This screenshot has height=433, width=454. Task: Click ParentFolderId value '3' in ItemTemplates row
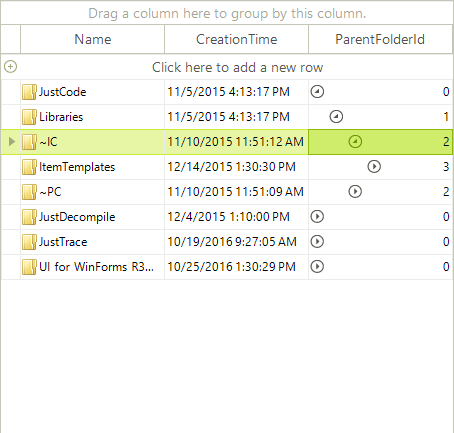(x=446, y=167)
